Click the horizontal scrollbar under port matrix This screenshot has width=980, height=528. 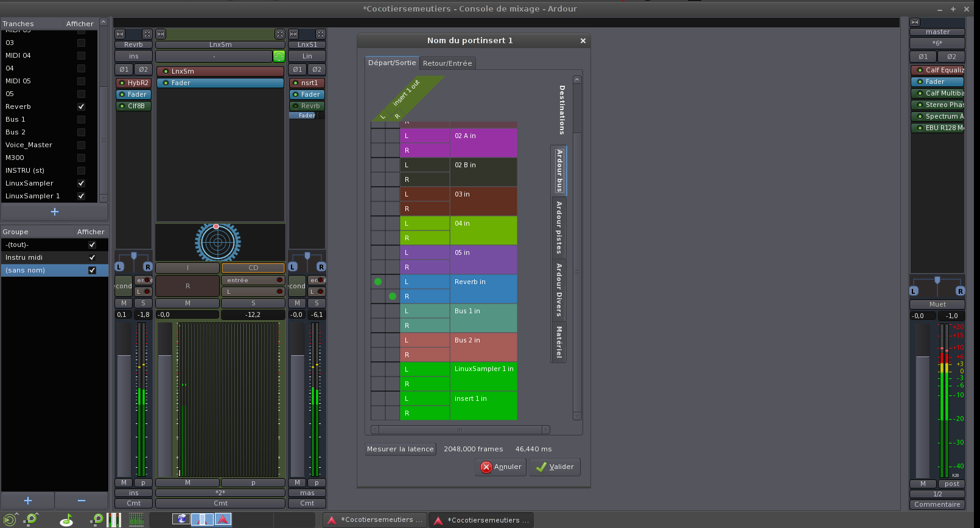click(460, 430)
